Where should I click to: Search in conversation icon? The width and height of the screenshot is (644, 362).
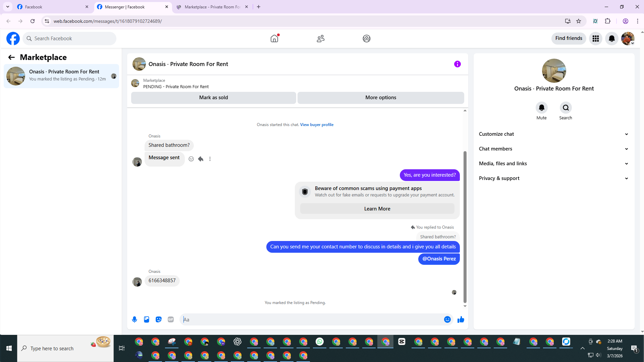pyautogui.click(x=566, y=108)
